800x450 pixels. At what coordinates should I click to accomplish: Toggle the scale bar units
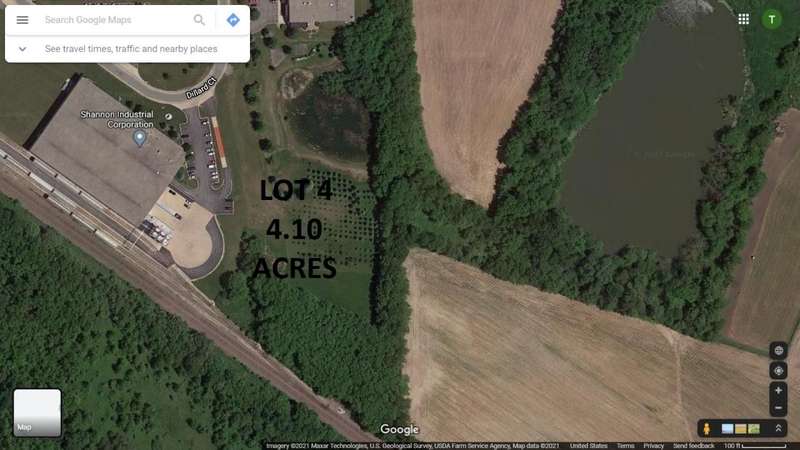[756, 446]
